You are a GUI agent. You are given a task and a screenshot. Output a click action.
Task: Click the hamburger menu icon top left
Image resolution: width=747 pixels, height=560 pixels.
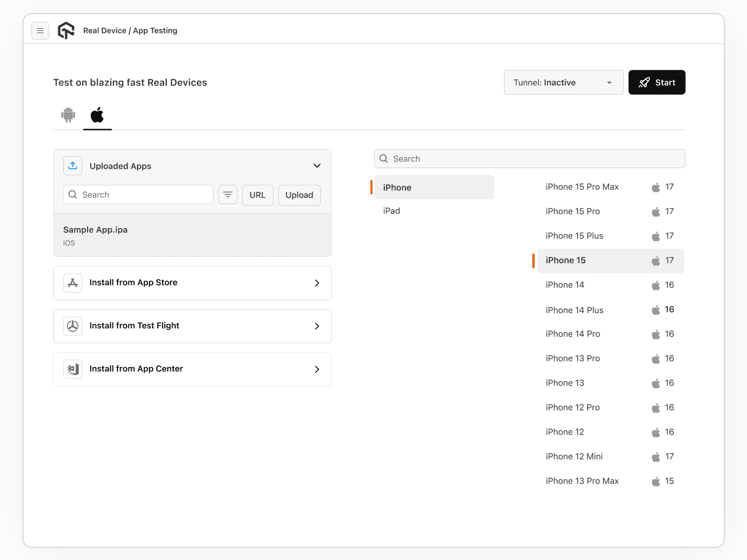click(x=40, y=30)
